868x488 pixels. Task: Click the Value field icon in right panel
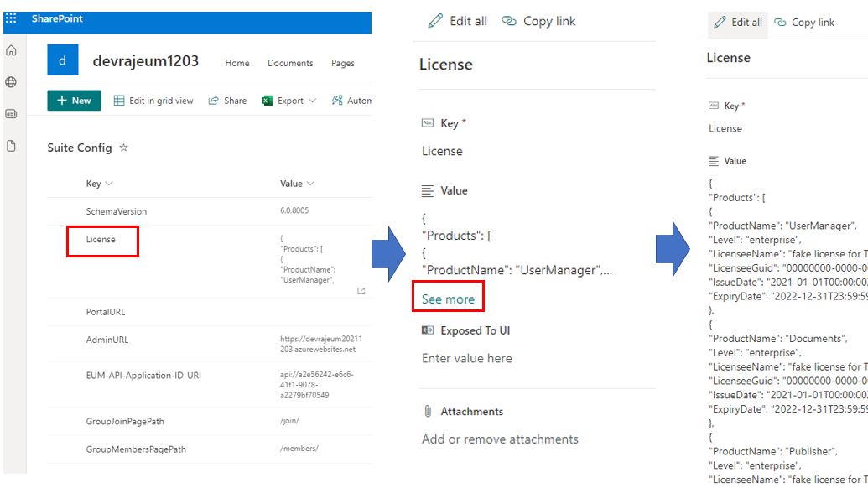point(714,161)
